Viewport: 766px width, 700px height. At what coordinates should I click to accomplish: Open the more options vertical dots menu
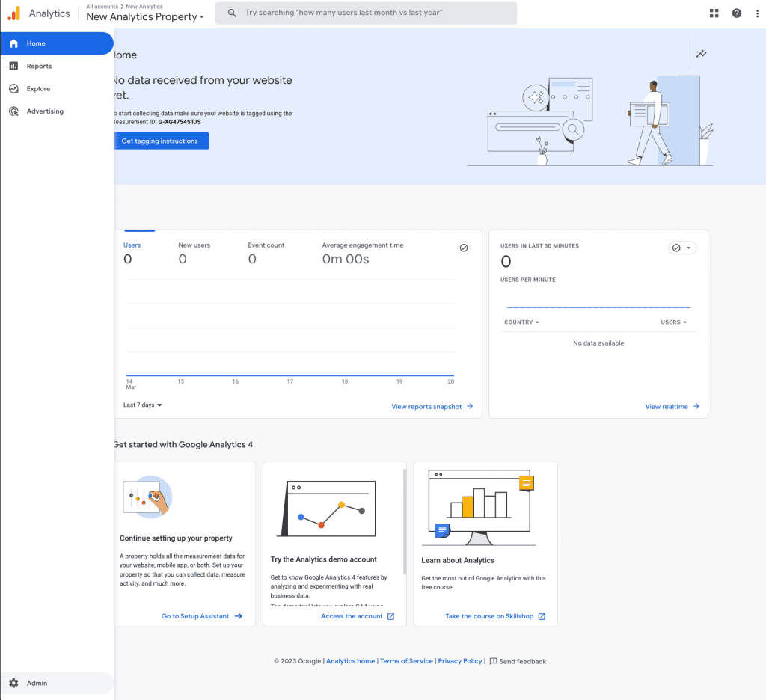(x=756, y=13)
